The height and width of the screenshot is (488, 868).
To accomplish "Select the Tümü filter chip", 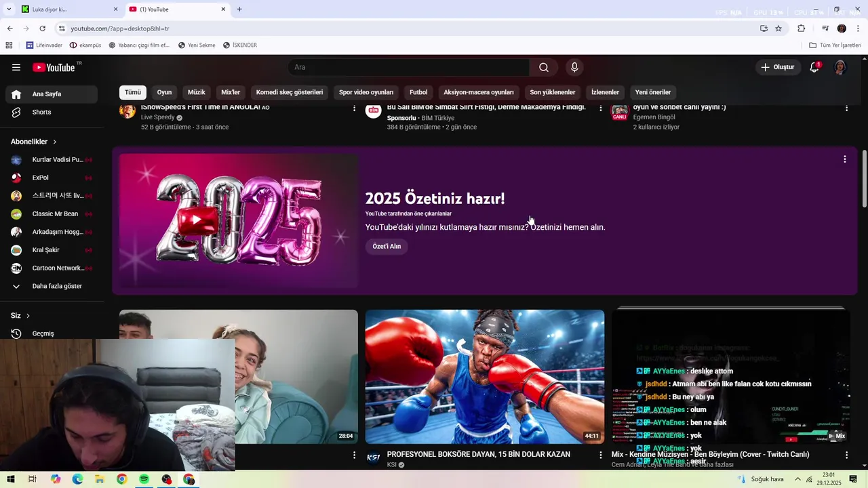I will tap(133, 92).
